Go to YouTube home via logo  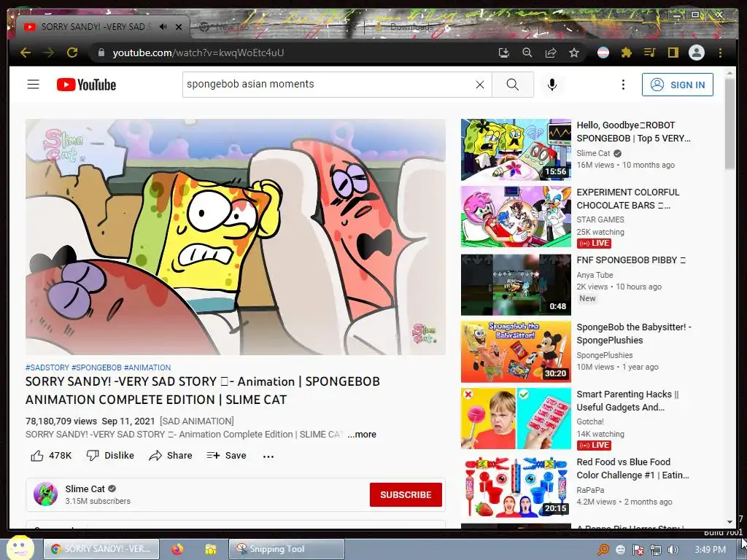click(86, 85)
